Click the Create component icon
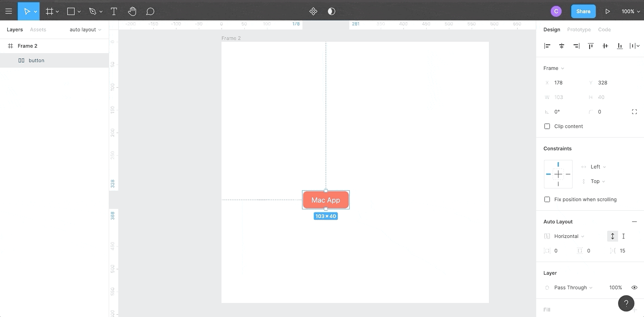Image resolution: width=644 pixels, height=317 pixels. (313, 11)
